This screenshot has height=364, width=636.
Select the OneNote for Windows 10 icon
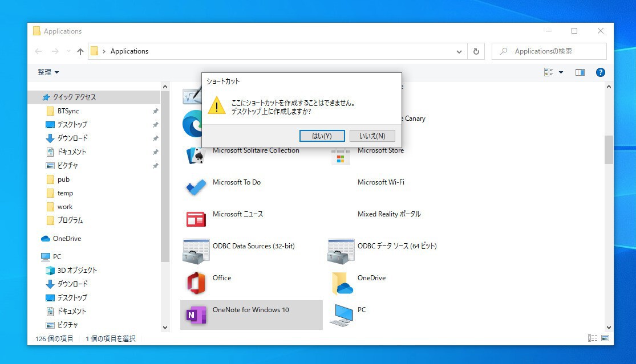[x=196, y=315]
